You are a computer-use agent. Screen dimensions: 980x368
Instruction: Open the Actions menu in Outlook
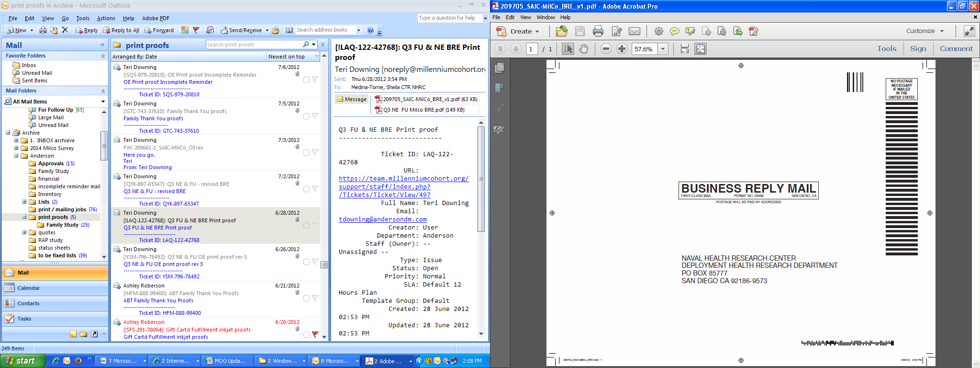(x=106, y=18)
